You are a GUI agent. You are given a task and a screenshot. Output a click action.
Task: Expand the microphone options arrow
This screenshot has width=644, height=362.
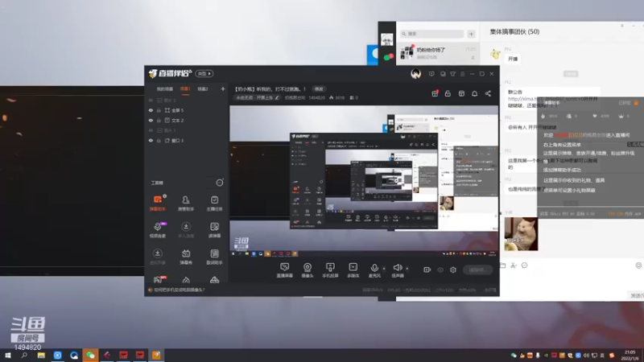click(x=384, y=269)
